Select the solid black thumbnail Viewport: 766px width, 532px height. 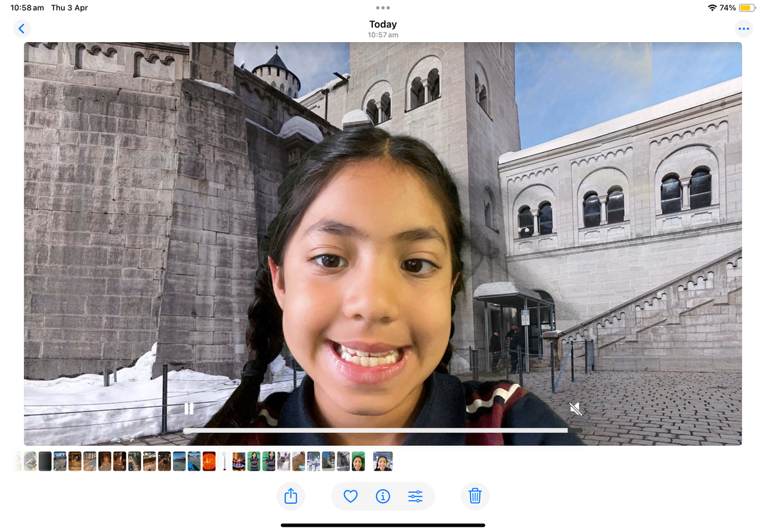click(45, 461)
